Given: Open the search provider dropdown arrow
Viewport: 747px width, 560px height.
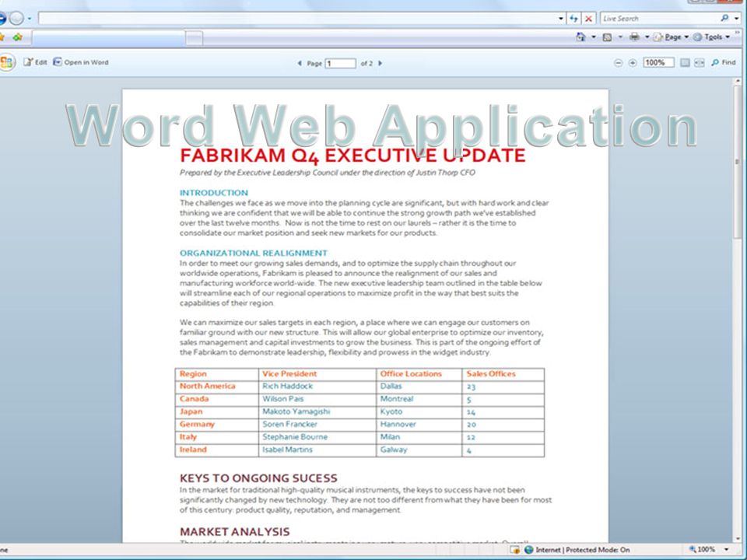Looking at the screenshot, I should (737, 19).
